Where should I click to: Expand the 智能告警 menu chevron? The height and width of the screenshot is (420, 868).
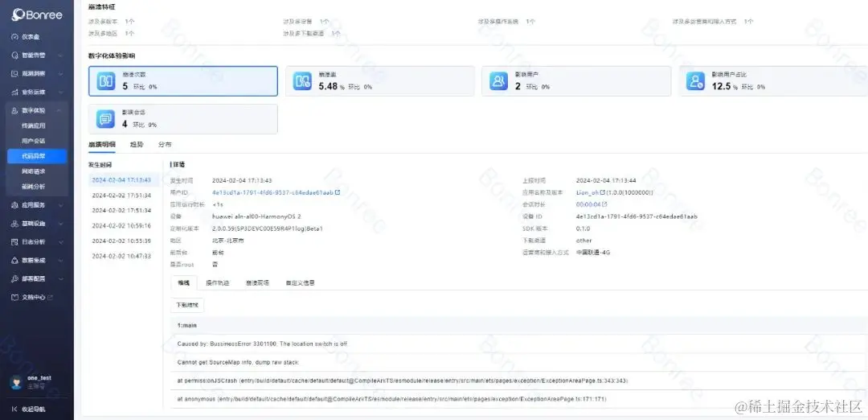click(59, 56)
